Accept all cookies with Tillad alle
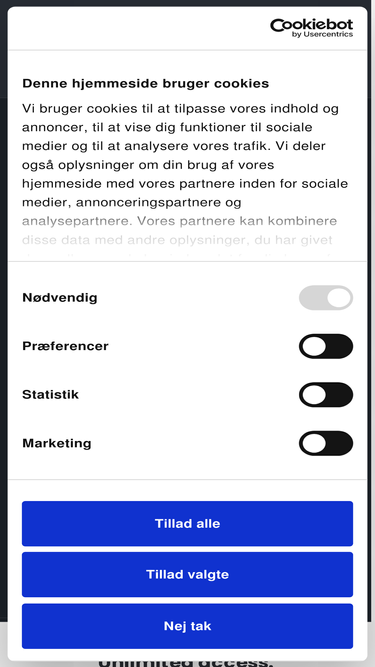The height and width of the screenshot is (667, 375). [x=188, y=523]
